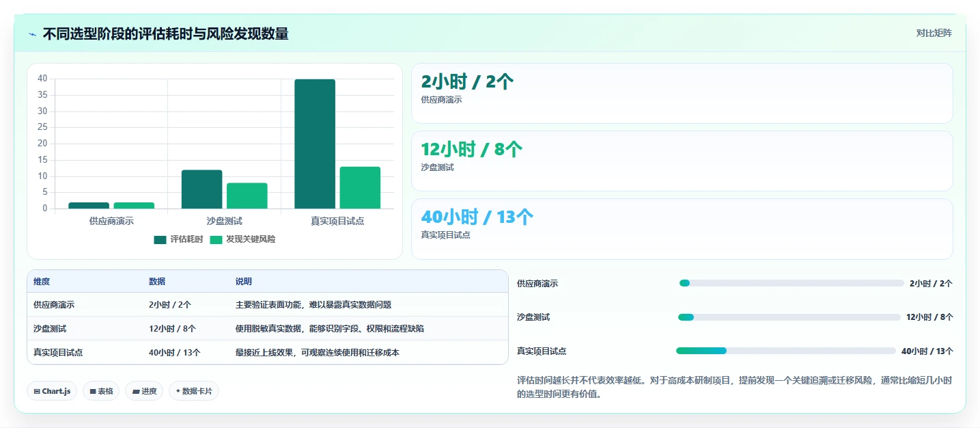The image size is (980, 428).
Task: Click the 真实项目试点 x-axis label on chart
Action: pos(337,221)
